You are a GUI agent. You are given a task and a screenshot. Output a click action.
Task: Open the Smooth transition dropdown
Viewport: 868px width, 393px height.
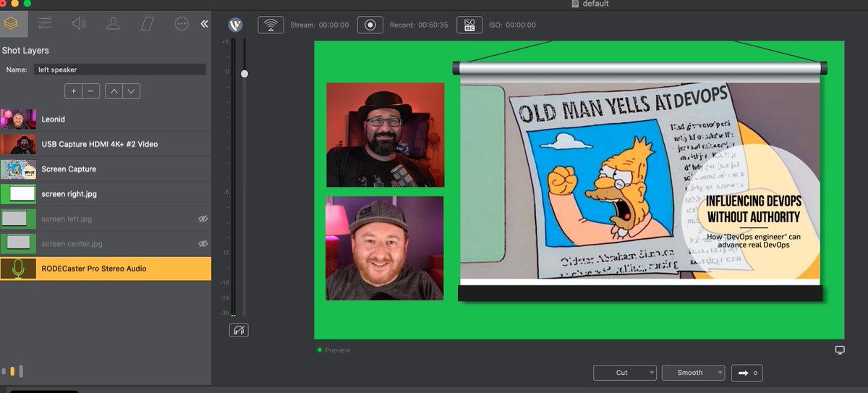click(x=693, y=373)
